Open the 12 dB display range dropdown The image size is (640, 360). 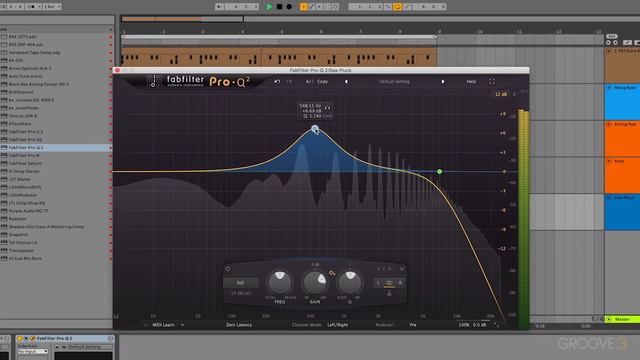pyautogui.click(x=501, y=94)
